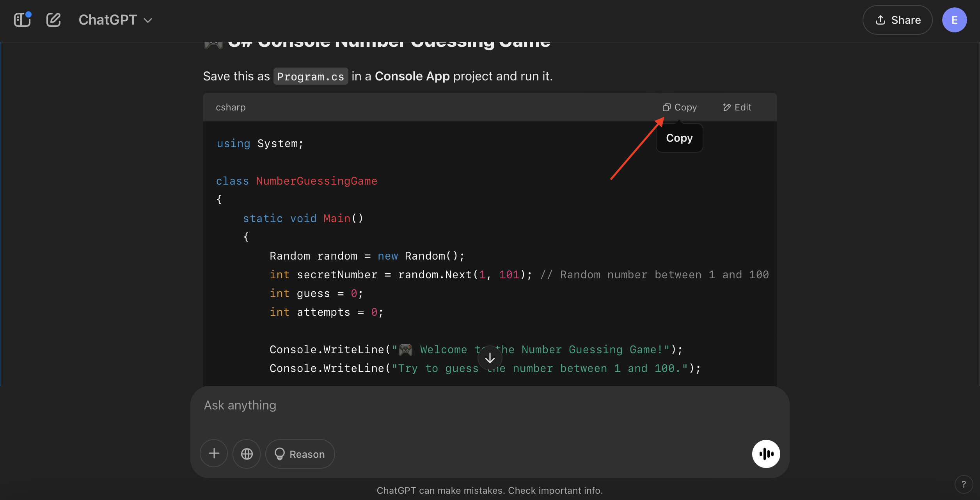Toggle the Reason button
The image size is (980, 500).
click(300, 454)
